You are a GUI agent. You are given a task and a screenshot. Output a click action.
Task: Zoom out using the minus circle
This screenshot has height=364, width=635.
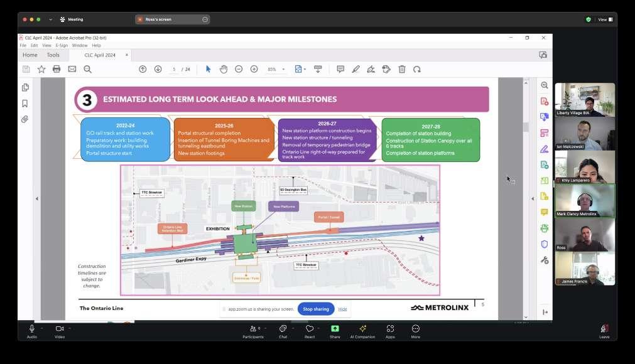(239, 69)
